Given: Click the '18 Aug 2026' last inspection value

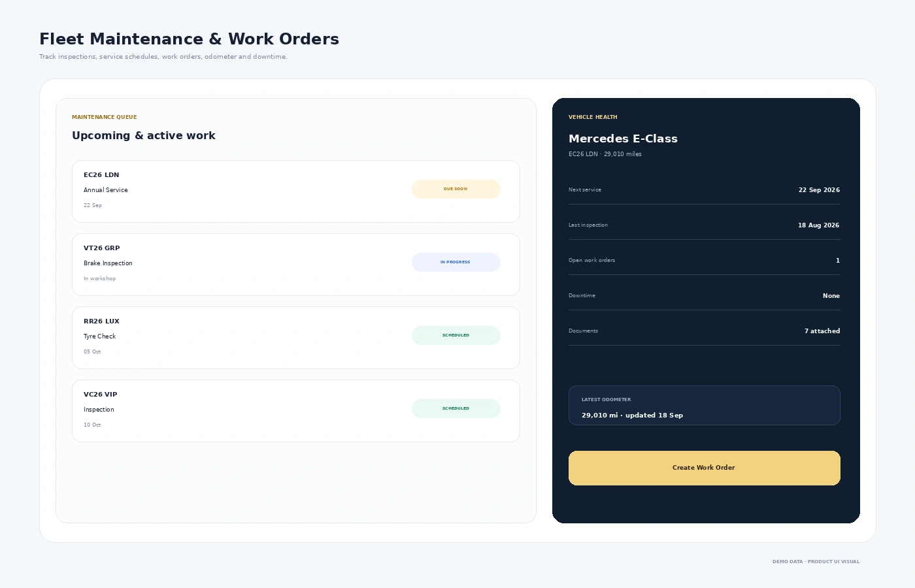Looking at the screenshot, I should click(818, 225).
